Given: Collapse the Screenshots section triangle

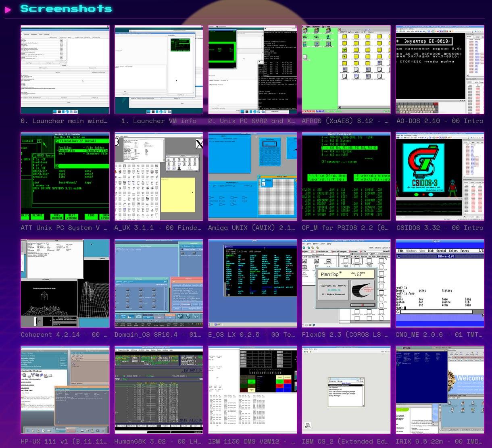Looking at the screenshot, I should coord(8,10).
